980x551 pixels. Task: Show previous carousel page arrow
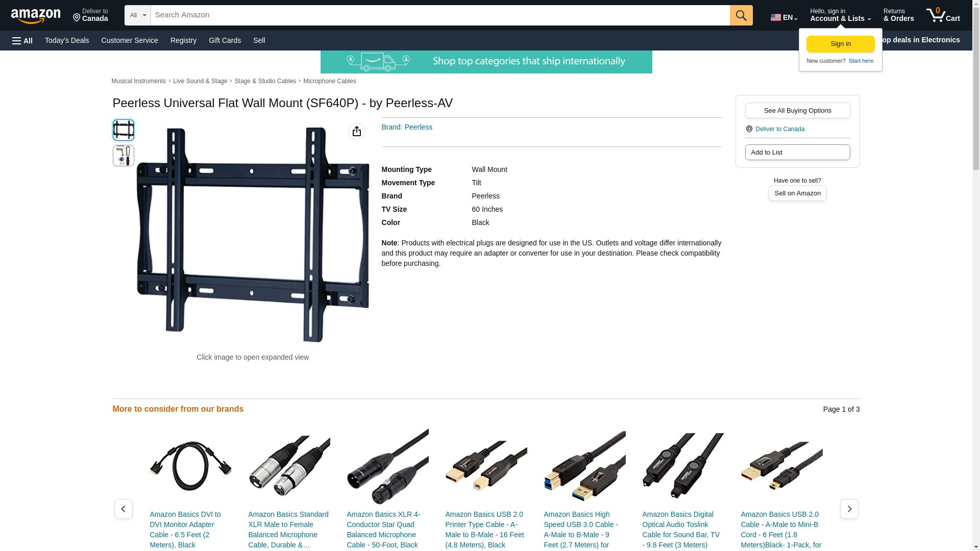point(123,509)
